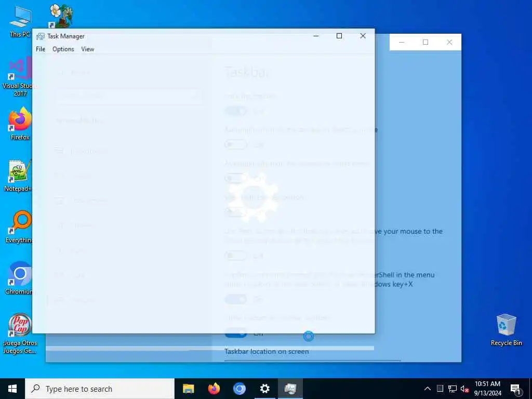532x399 pixels.
Task: Minimize the Task Manager window
Action: point(316,36)
